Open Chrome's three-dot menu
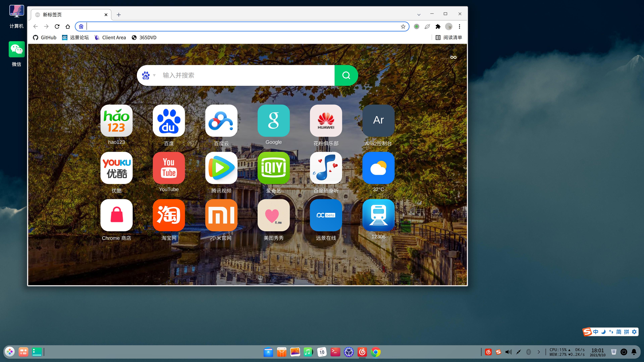Viewport: 644px width, 362px height. (x=460, y=26)
